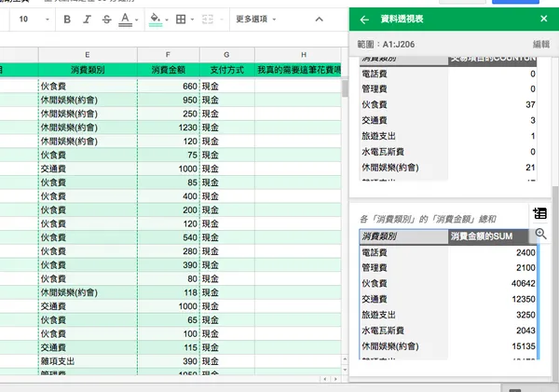Select column G header
Viewport: 559px width, 392px height.
tap(227, 55)
